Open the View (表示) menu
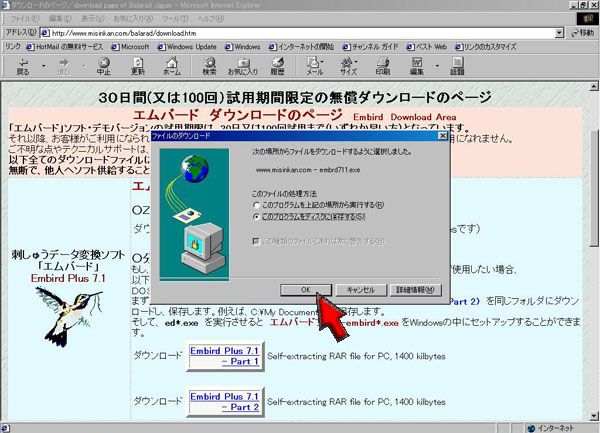 (93, 18)
